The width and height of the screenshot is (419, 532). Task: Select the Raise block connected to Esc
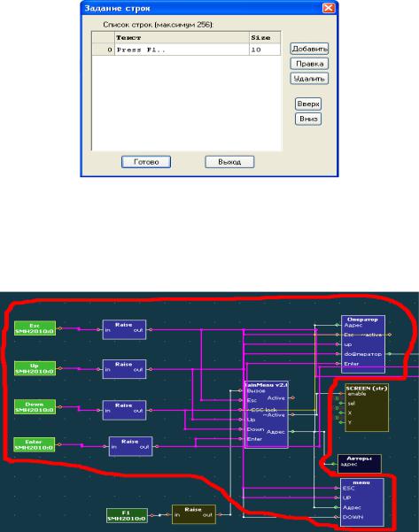pos(124,329)
